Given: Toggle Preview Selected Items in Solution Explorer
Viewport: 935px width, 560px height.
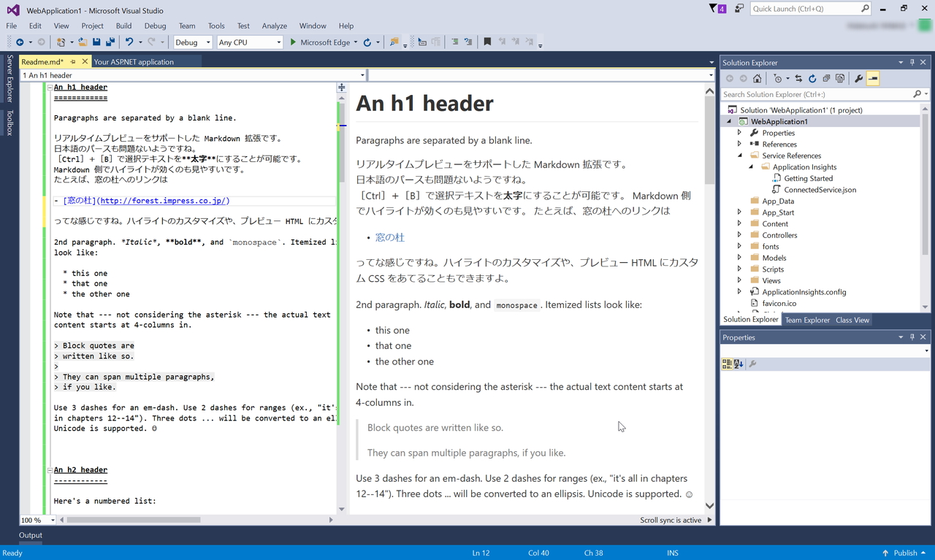Looking at the screenshot, I should coord(873,78).
